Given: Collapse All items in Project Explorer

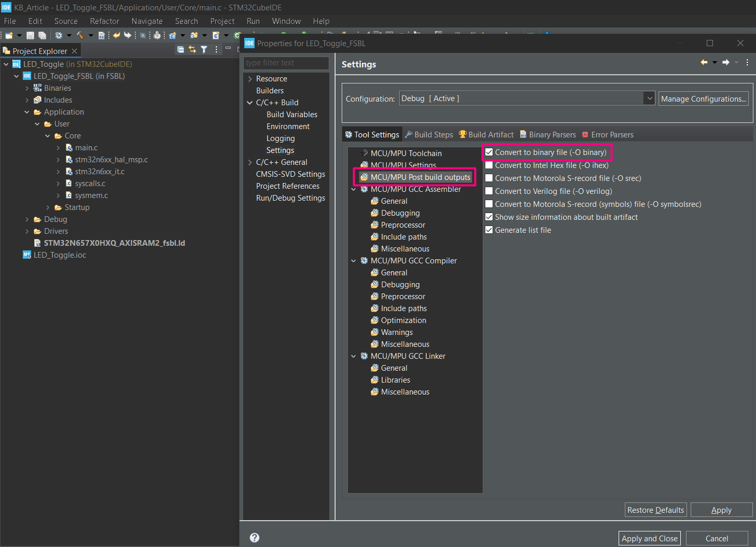Looking at the screenshot, I should click(180, 49).
